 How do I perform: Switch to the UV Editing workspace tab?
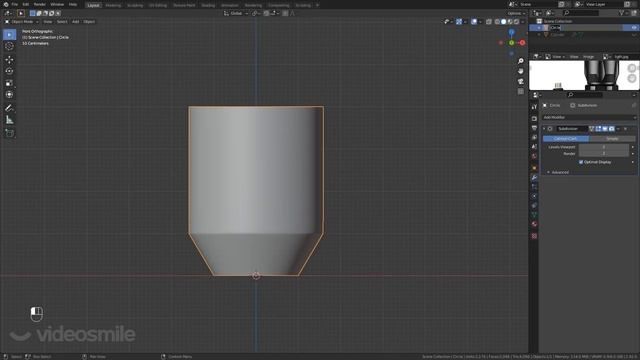tap(158, 5)
